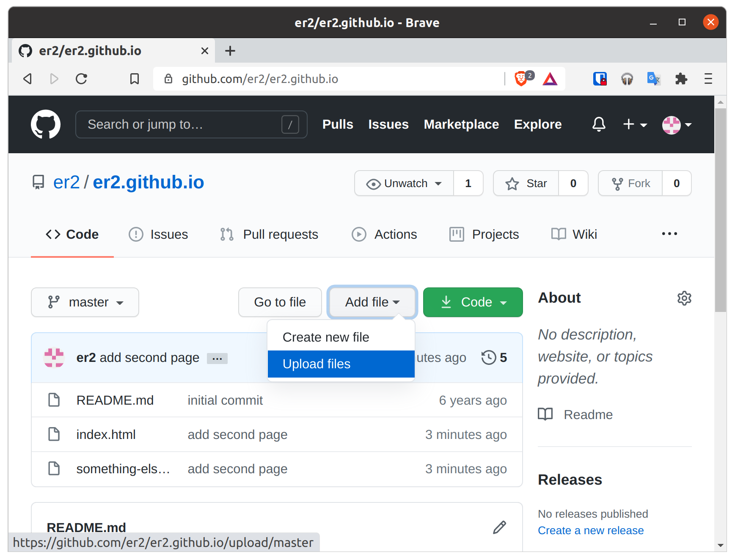Open the README.md file
The height and width of the screenshot is (560, 735).
tap(115, 400)
